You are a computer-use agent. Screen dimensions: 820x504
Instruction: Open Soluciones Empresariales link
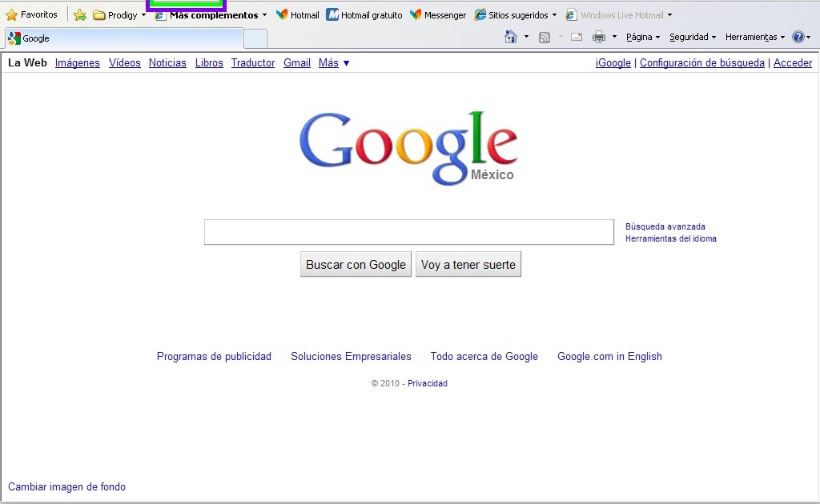point(351,356)
